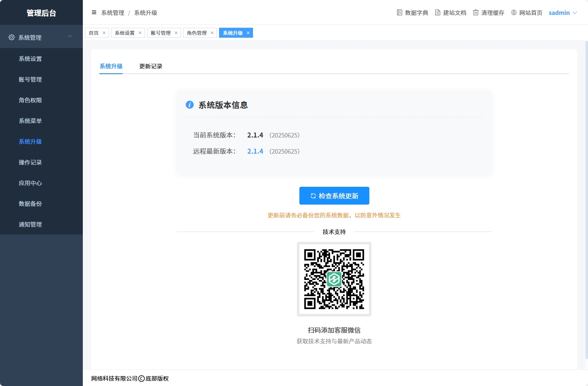Screen dimensions: 588x386
Task: Click the 检查系统更新 button
Action: 334,196
